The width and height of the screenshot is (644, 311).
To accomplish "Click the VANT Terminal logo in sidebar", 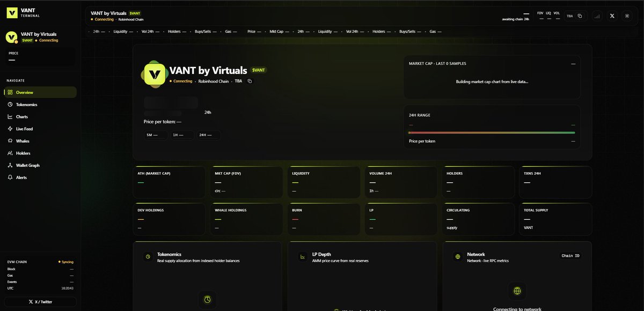I will click(12, 13).
